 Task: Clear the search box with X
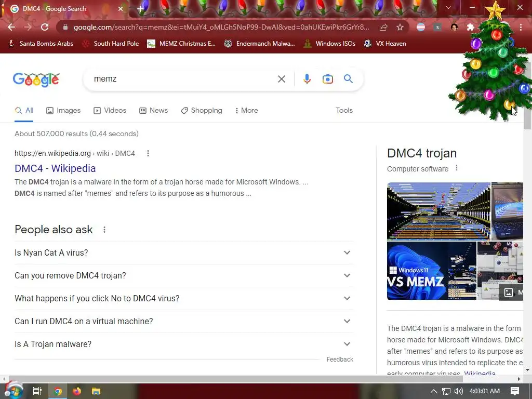(x=281, y=79)
